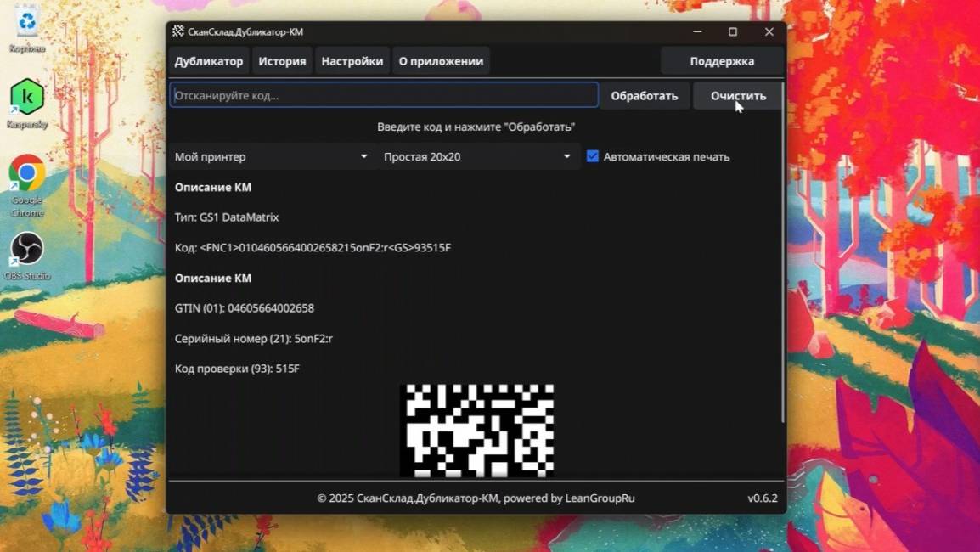Image resolution: width=980 pixels, height=552 pixels.
Task: Click the Код проверки (93): 515F line
Action: 238,369
